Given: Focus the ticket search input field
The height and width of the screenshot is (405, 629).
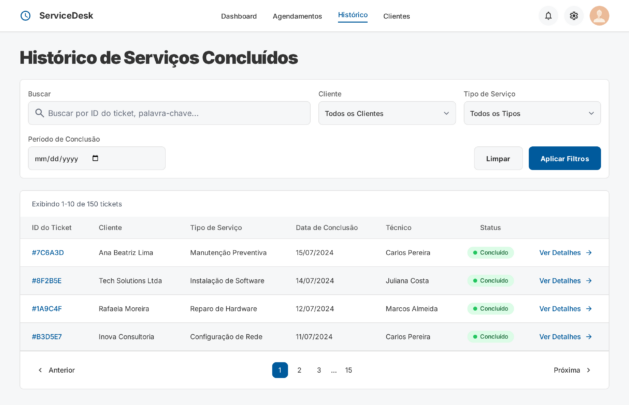Looking at the screenshot, I should 175,113.
